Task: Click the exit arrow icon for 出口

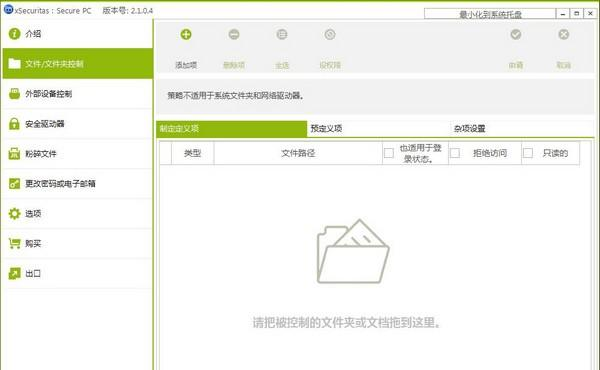Action: [x=15, y=273]
